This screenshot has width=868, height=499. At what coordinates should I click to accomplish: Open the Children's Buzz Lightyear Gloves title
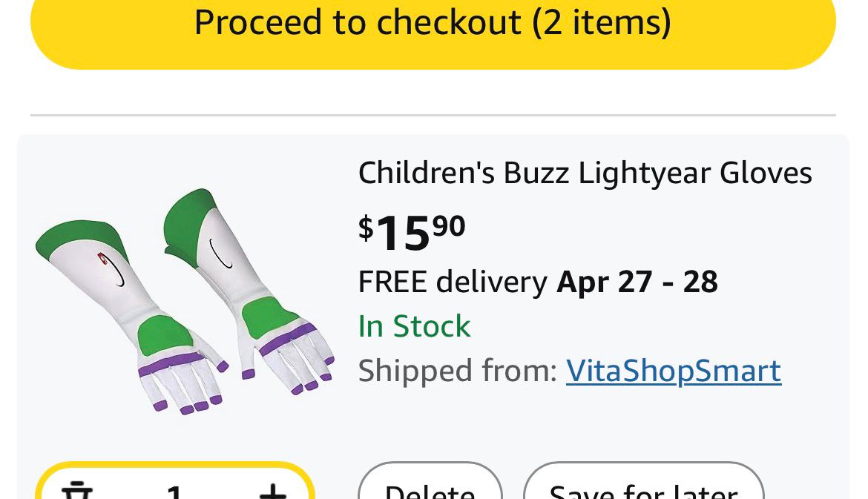(585, 174)
